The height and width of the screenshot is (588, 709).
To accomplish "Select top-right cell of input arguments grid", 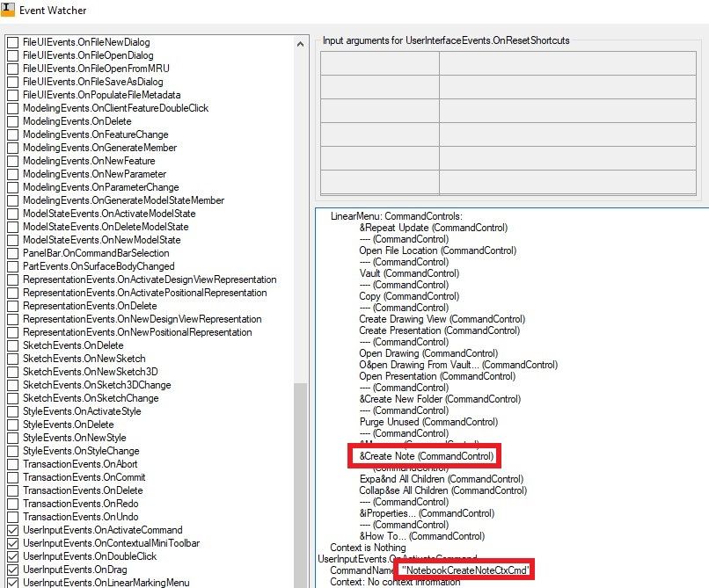I will tap(567, 63).
